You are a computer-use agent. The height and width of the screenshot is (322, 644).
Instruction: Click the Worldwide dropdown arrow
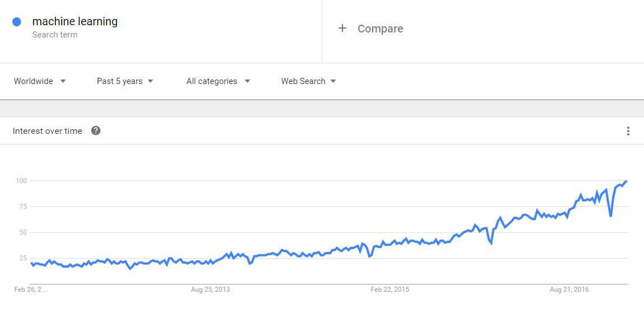click(x=63, y=81)
